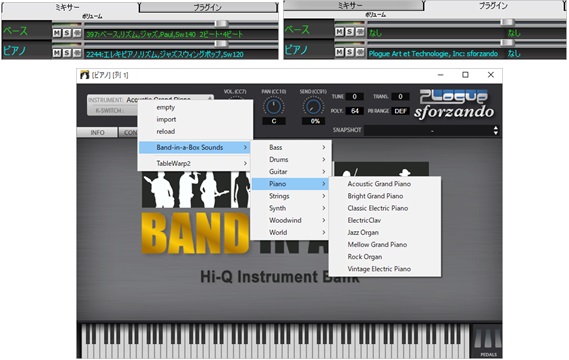Open the SNAPSHOT dropdown

point(431,130)
